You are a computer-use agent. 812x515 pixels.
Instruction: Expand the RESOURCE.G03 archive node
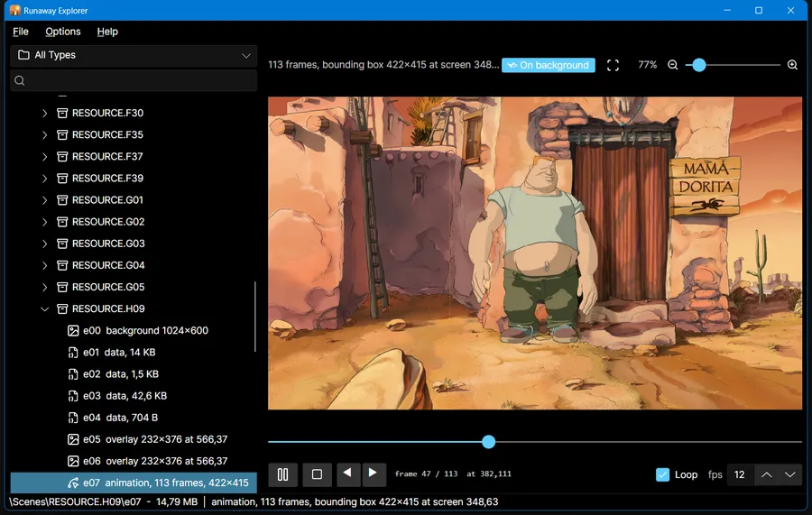point(44,244)
